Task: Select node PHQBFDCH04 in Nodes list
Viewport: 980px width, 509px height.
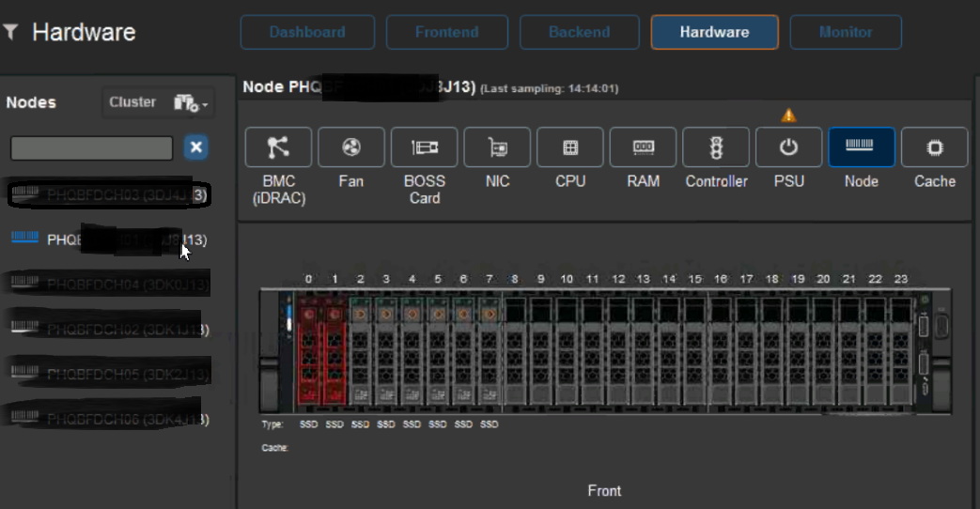Action: (x=109, y=285)
